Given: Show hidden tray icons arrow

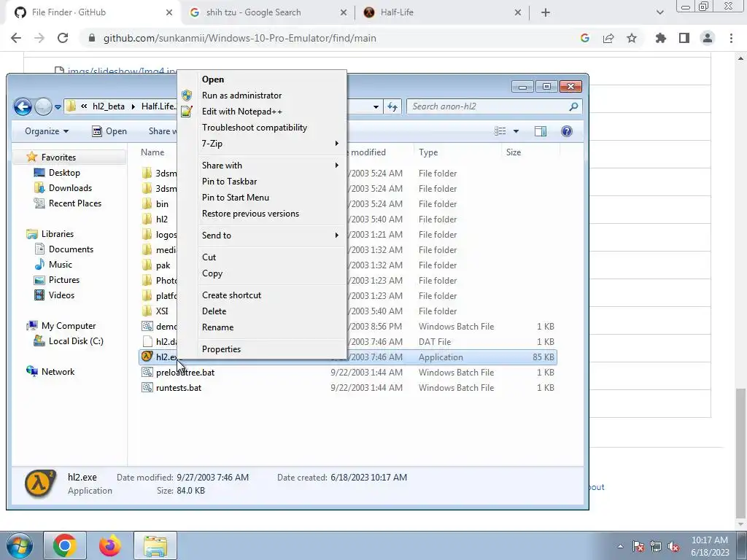Looking at the screenshot, I should tap(620, 547).
